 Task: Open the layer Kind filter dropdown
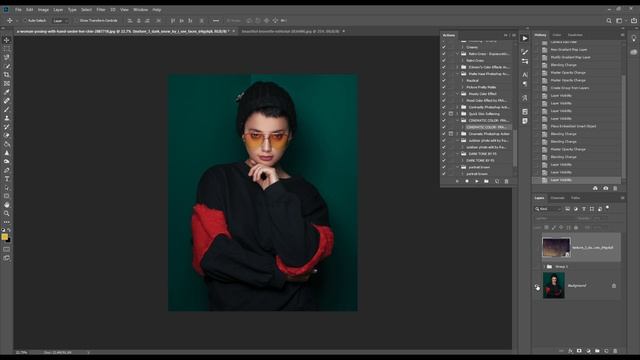(549, 209)
